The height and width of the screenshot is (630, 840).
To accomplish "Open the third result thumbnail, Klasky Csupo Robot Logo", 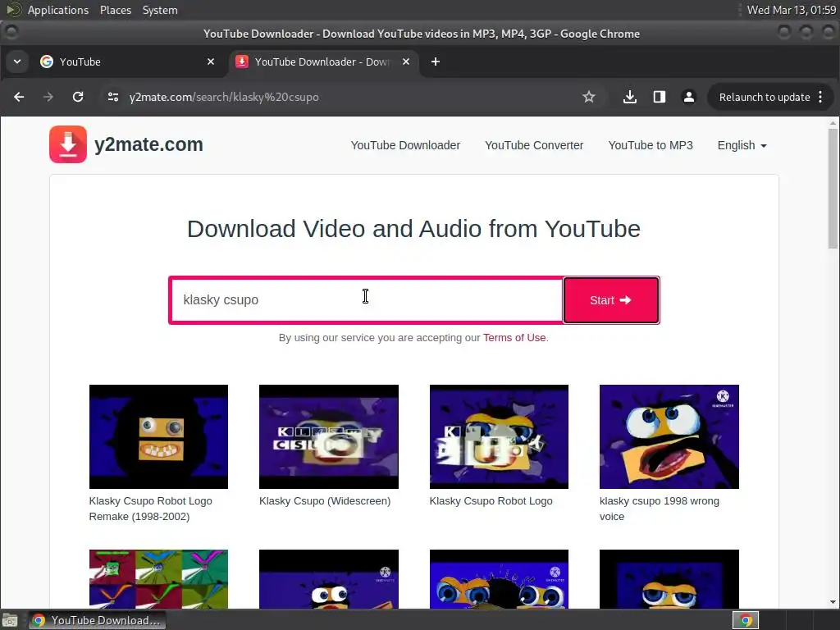I will pos(499,436).
